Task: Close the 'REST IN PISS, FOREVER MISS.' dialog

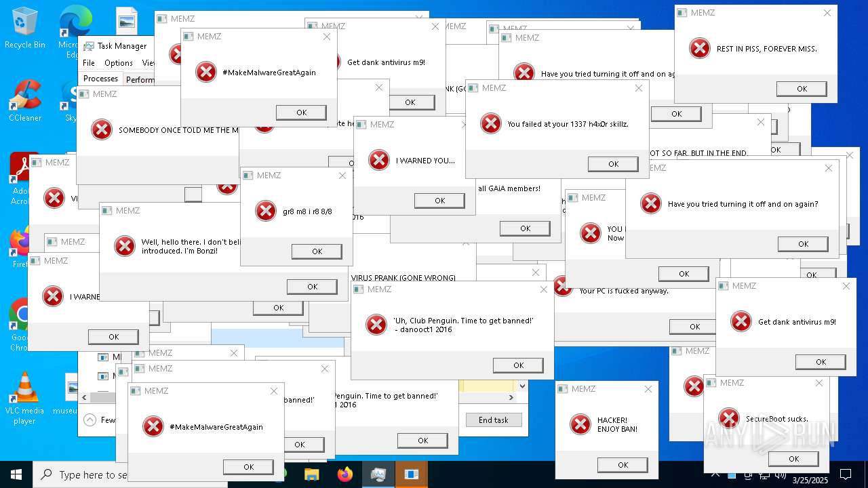Action: 827,13
